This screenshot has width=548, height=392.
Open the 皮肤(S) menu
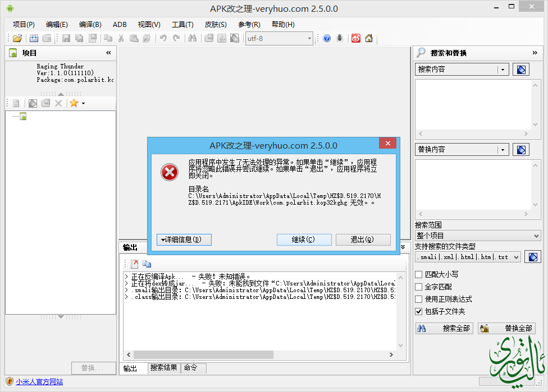pyautogui.click(x=216, y=25)
